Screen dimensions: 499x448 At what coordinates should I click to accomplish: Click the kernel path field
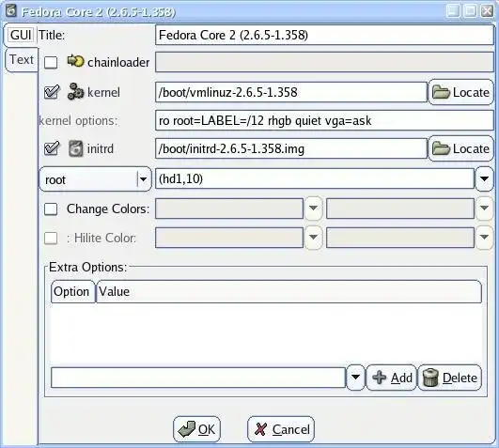pos(291,92)
